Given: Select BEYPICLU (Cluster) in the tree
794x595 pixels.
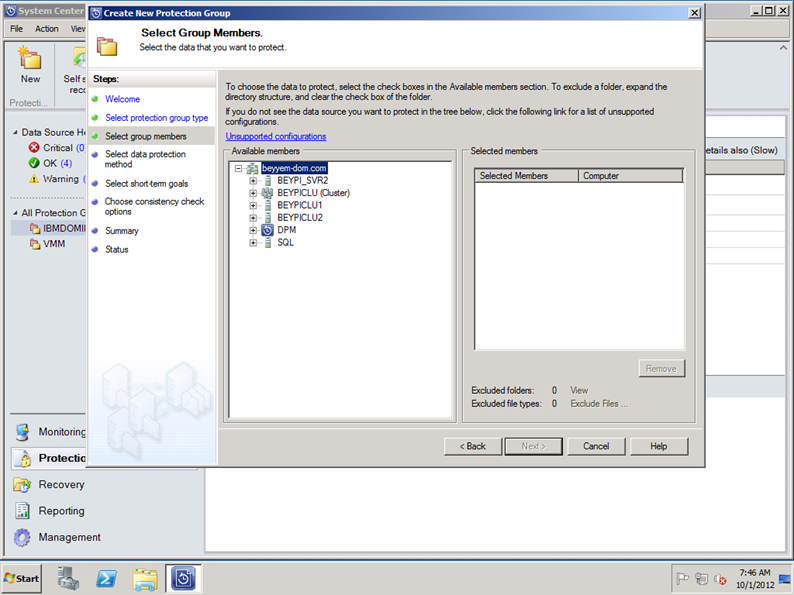Looking at the screenshot, I should (313, 193).
